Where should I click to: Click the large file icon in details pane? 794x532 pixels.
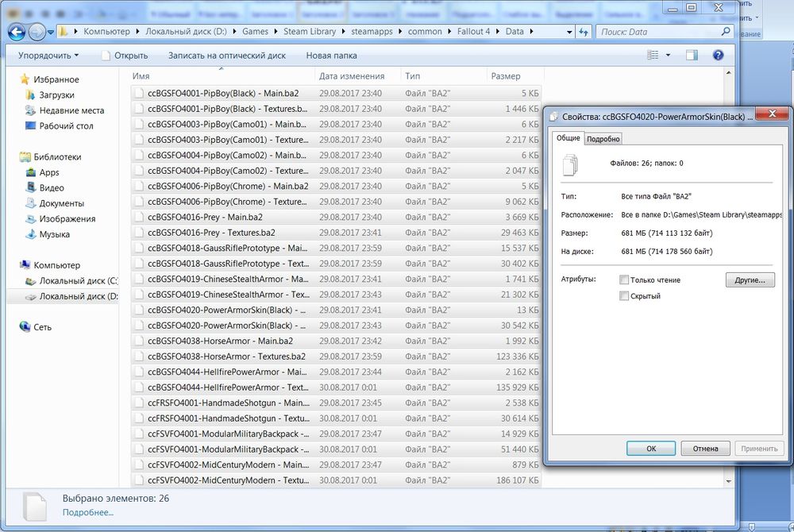click(x=36, y=507)
